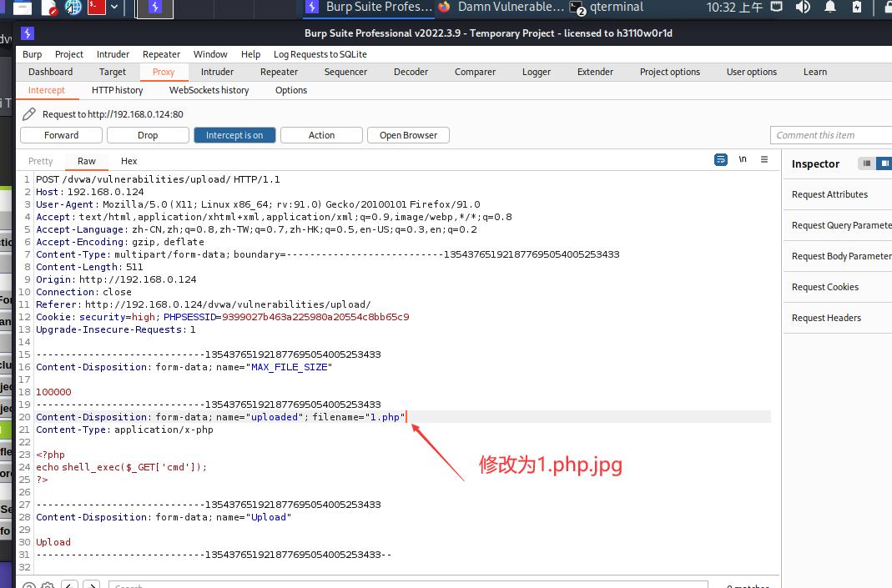The height and width of the screenshot is (588, 892).
Task: Open the hamburger menu next to \n icon
Action: [x=764, y=160]
